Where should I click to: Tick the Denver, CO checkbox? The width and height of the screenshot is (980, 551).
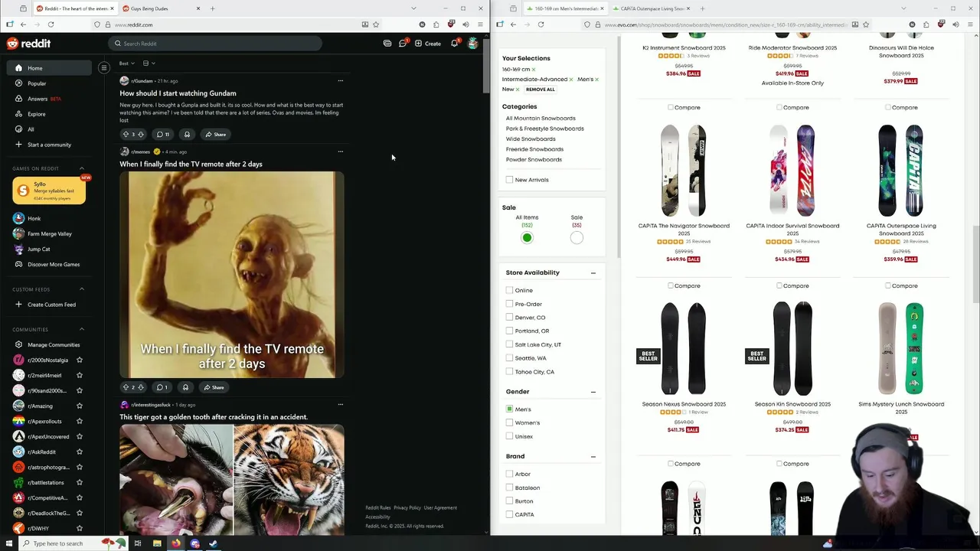pyautogui.click(x=509, y=318)
